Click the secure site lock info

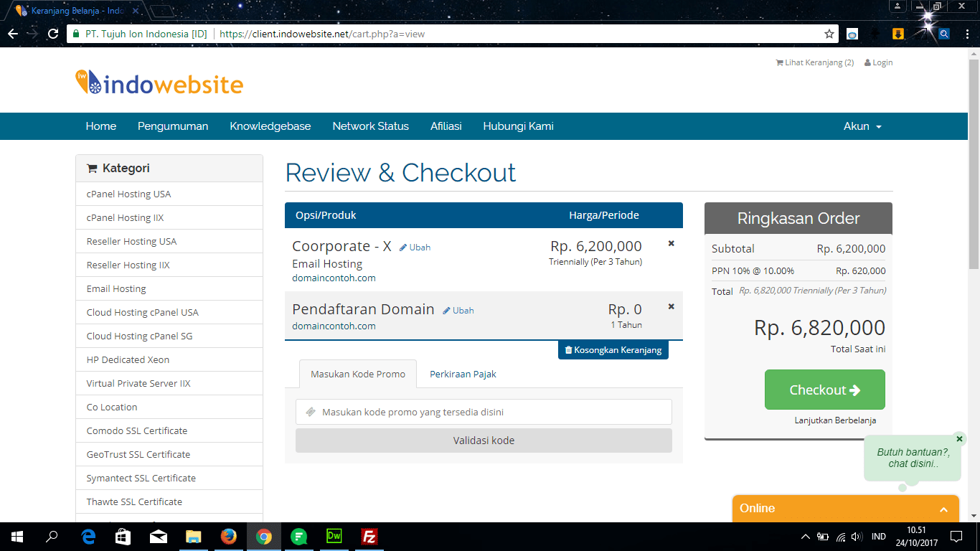[x=140, y=34]
